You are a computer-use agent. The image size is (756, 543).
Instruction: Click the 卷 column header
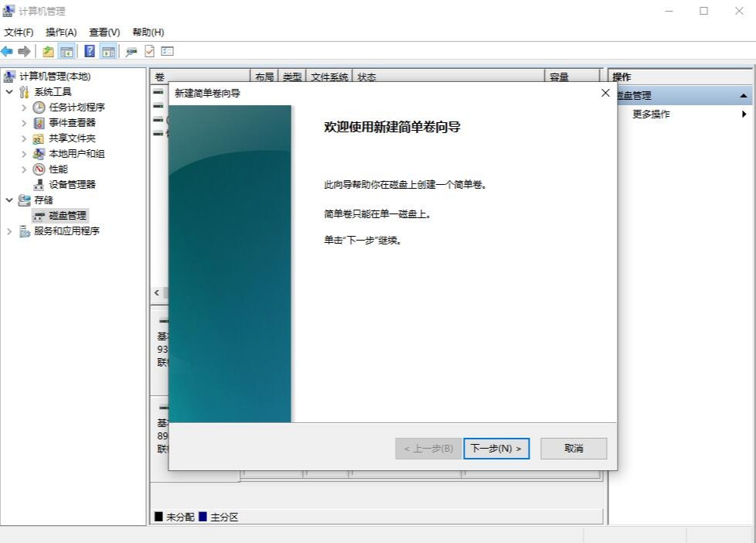click(x=200, y=77)
